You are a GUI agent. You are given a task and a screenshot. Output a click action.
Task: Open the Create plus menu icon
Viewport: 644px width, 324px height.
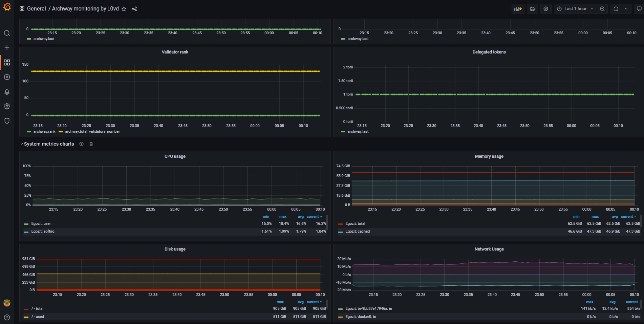pos(7,48)
